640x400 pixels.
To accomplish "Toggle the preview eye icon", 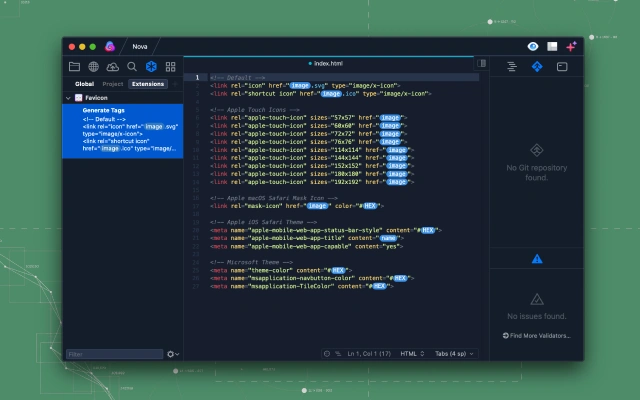I will 533,47.
